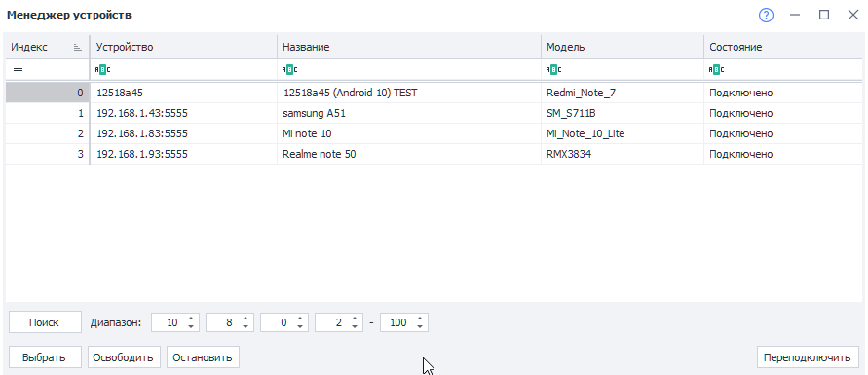Select device 192.168.1.93:5555

[183, 154]
